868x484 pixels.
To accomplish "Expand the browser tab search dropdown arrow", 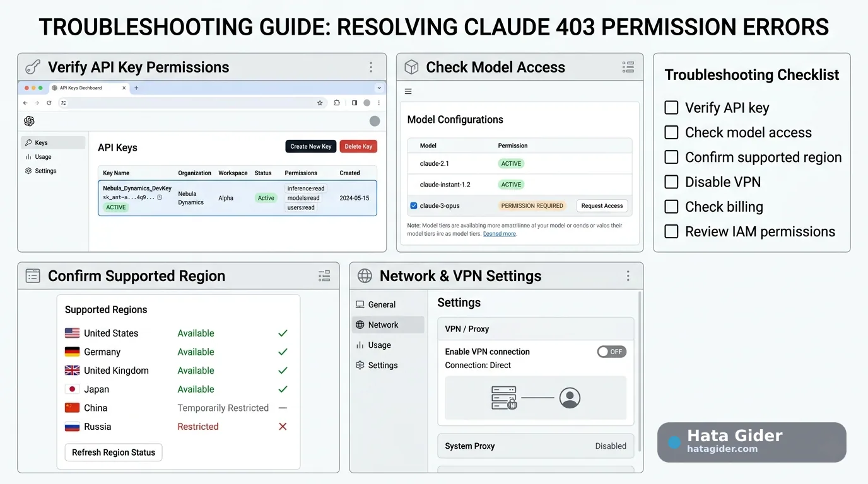I will pyautogui.click(x=379, y=88).
